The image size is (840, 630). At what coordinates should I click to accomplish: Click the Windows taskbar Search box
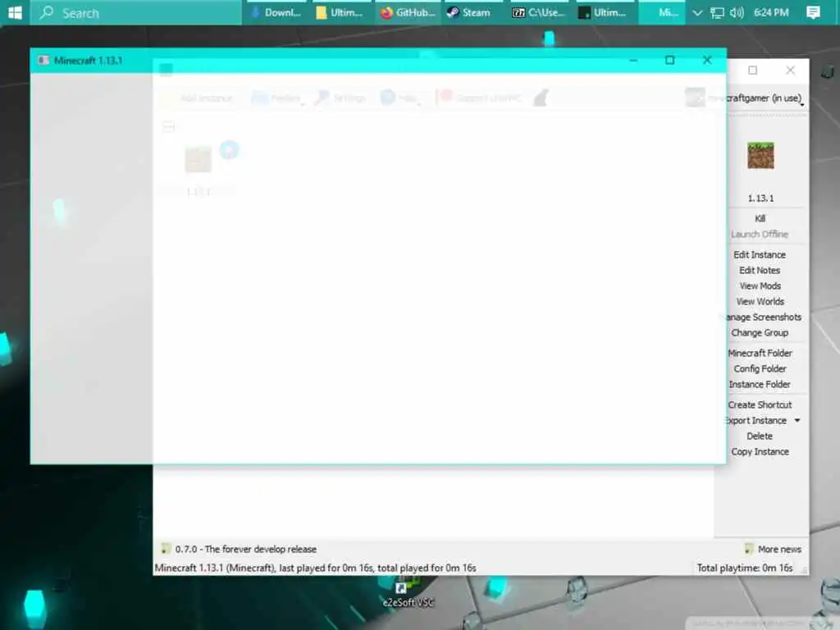[135, 12]
